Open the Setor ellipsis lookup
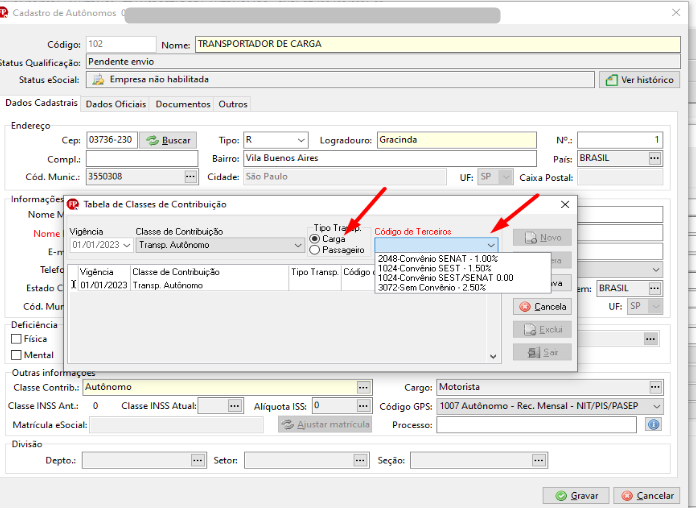 360,460
